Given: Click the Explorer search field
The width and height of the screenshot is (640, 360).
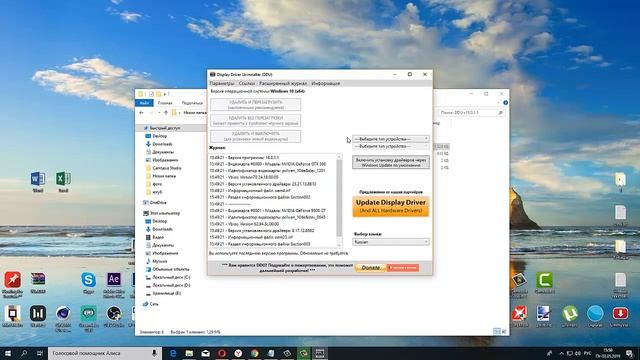Looking at the screenshot, I should [x=471, y=113].
